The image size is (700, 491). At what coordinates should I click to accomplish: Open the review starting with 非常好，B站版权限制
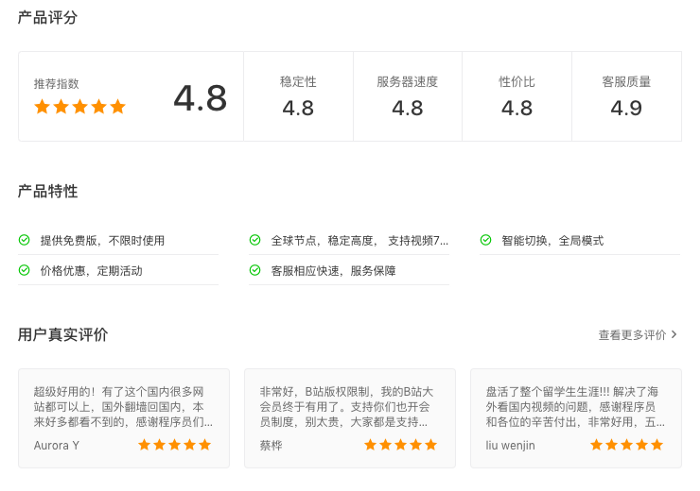350,418
